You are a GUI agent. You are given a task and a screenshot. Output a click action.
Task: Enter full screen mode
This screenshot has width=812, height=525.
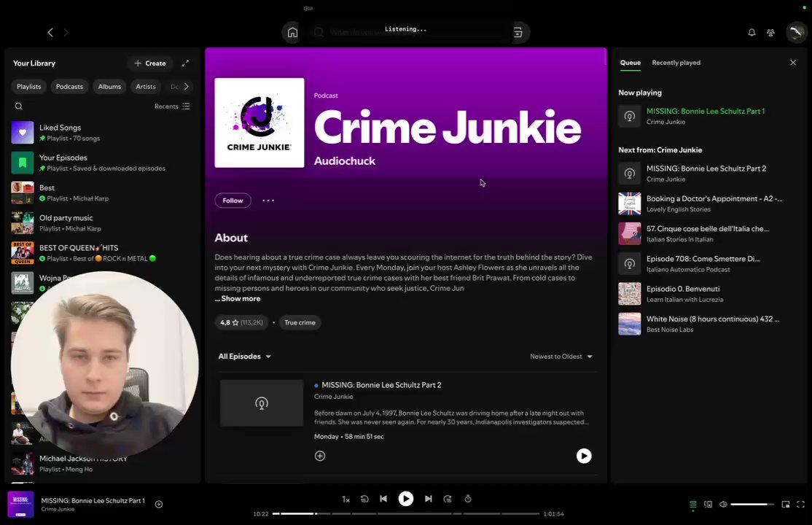click(800, 505)
